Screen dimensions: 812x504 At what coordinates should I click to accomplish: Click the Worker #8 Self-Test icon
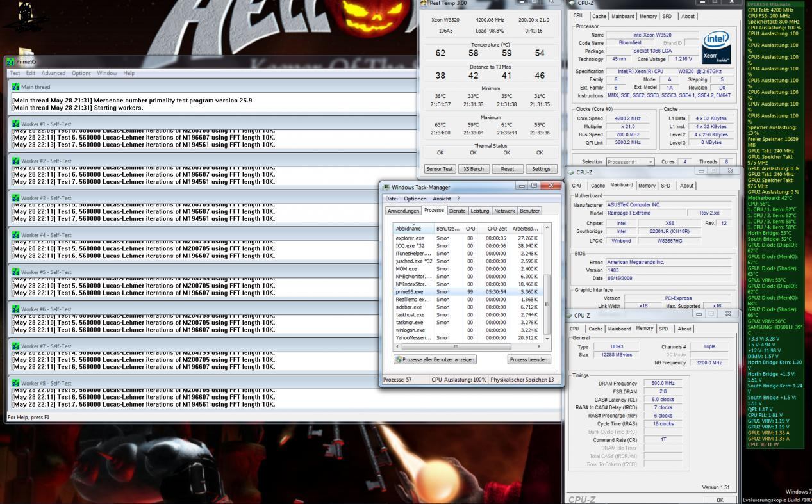[16, 383]
